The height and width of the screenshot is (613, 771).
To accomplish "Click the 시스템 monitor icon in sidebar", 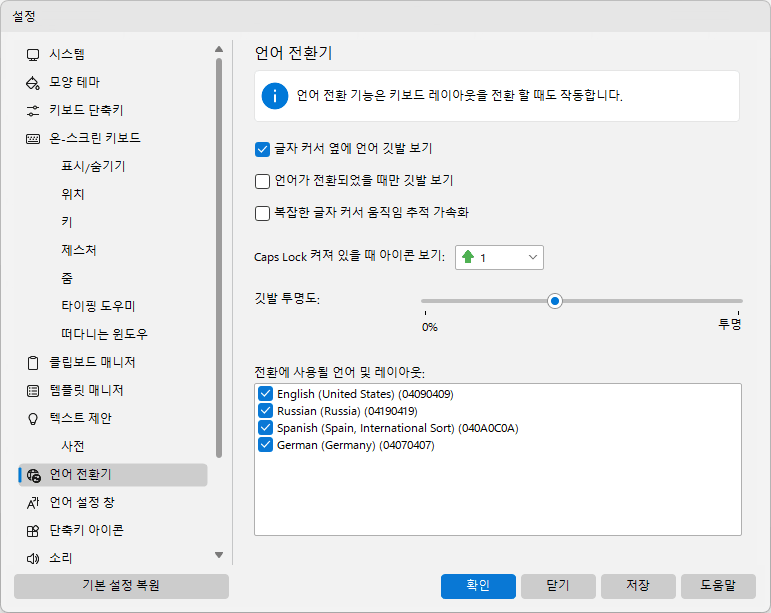I will coord(33,55).
